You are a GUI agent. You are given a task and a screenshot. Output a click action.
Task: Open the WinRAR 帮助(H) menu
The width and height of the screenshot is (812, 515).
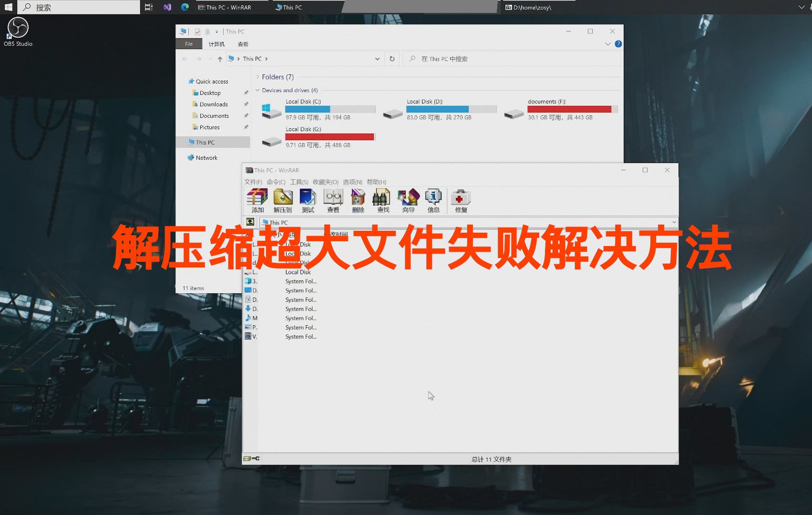pyautogui.click(x=376, y=182)
